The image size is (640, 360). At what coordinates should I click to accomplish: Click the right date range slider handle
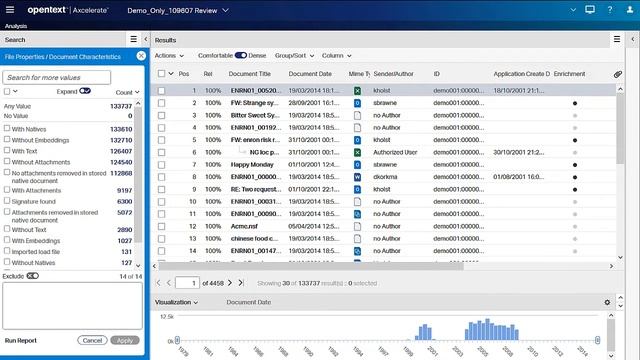[x=598, y=340]
